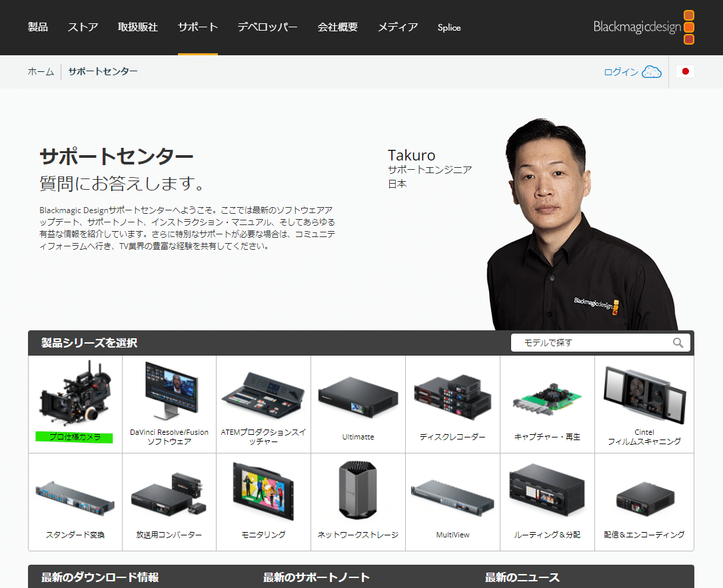Go to the メディア navigation item
723x588 pixels.
point(398,27)
